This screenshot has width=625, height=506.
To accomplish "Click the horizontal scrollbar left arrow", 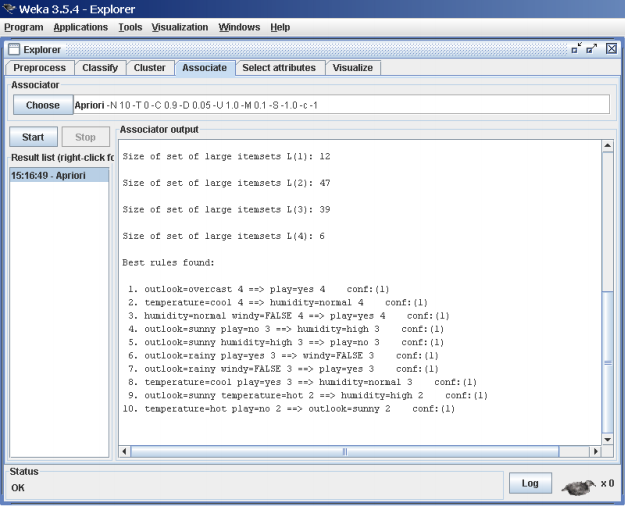I will 124,451.
